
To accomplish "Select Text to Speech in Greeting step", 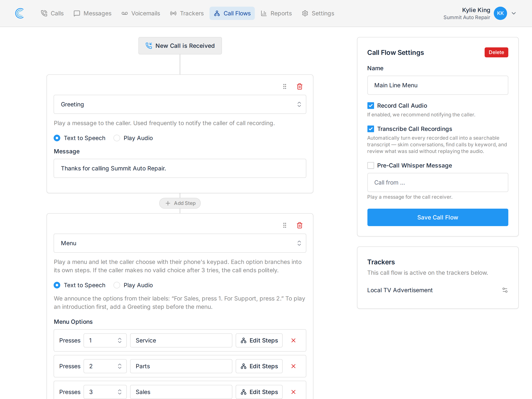I will coord(57,138).
